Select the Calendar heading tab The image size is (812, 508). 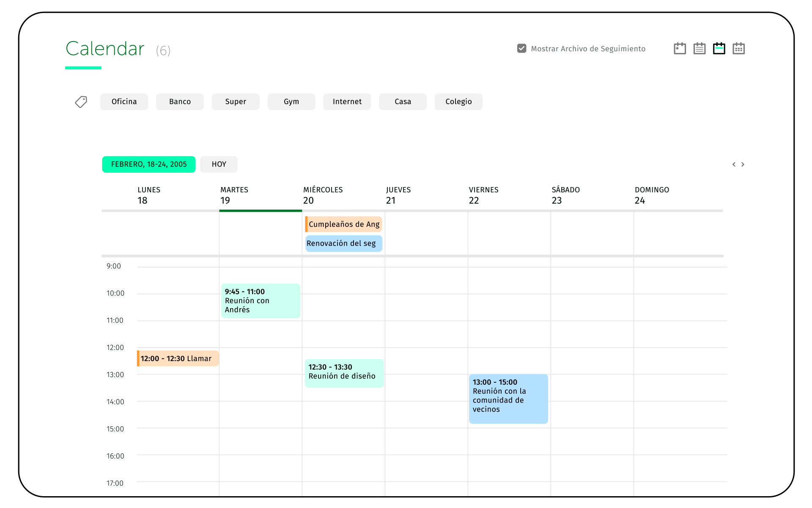pyautogui.click(x=105, y=49)
